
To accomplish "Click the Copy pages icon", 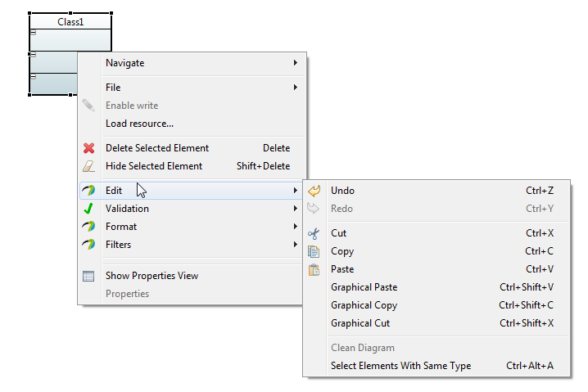I will (x=314, y=251).
